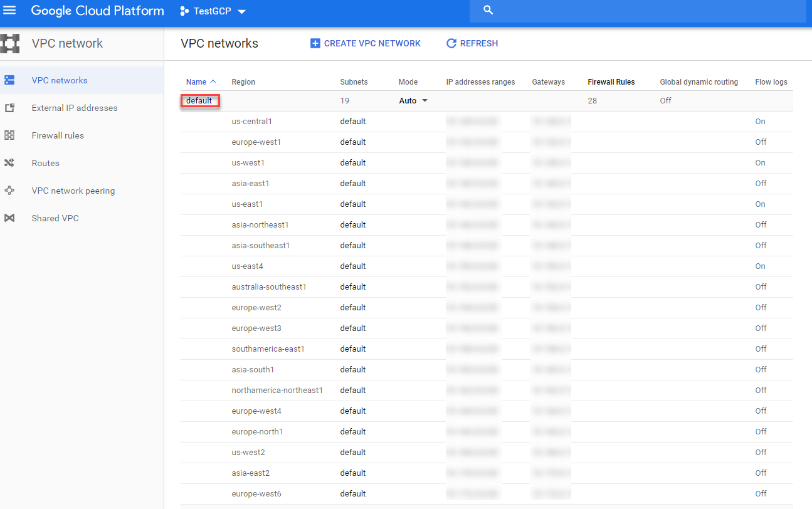Viewport: 812px width, 509px height.
Task: Click the search magnifier icon
Action: click(489, 11)
